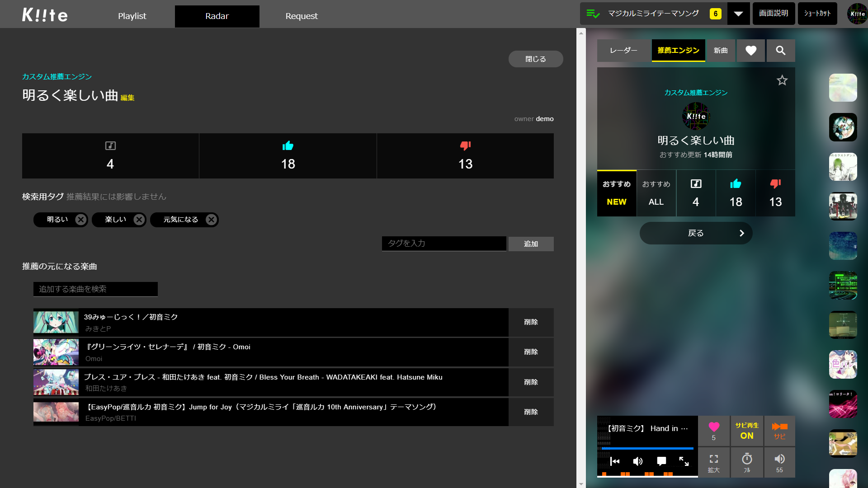The image size is (868, 488).
Task: Click an orange chorus marker on timeline
Action: tap(625, 474)
